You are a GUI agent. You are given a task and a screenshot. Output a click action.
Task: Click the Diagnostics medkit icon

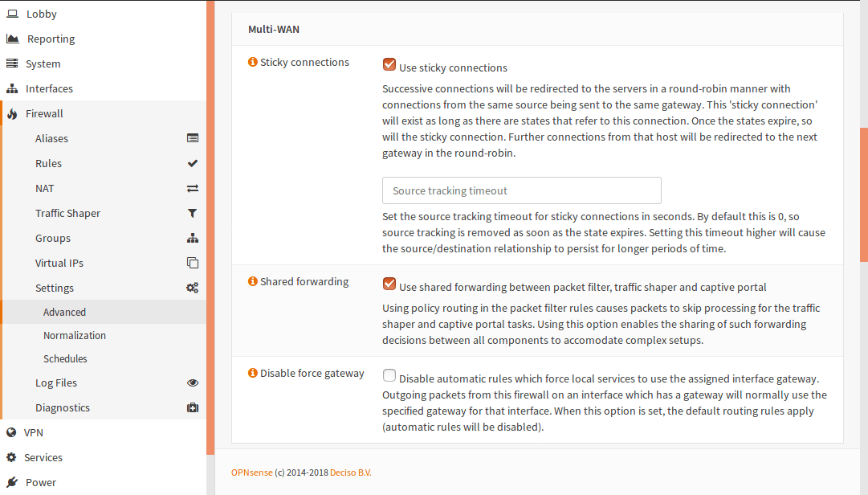pos(193,407)
